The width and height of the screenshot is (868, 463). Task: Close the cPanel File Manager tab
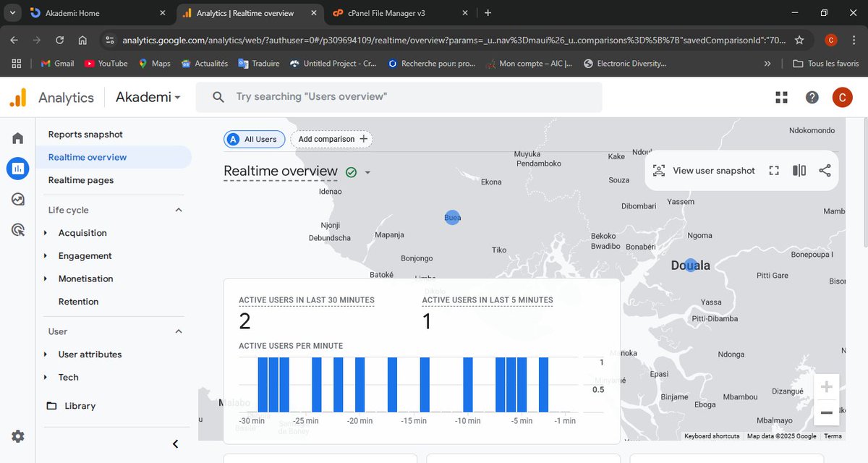pos(464,13)
